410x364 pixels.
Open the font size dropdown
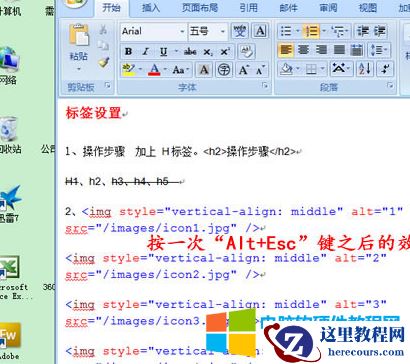pyautogui.click(x=223, y=31)
